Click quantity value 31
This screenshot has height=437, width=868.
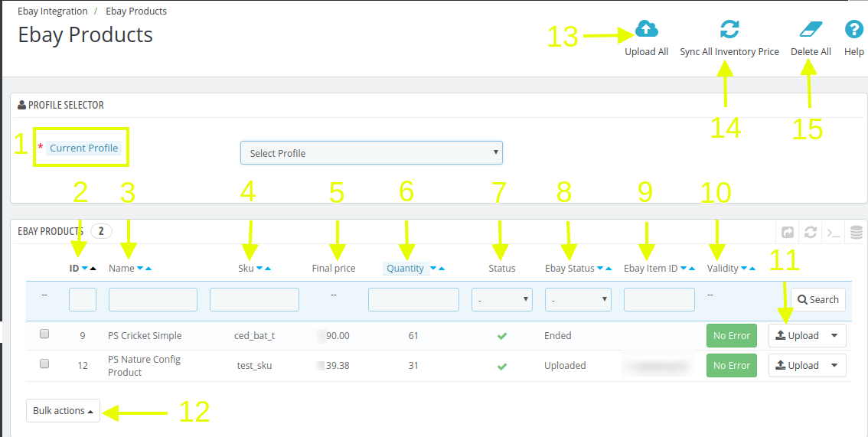coord(413,366)
